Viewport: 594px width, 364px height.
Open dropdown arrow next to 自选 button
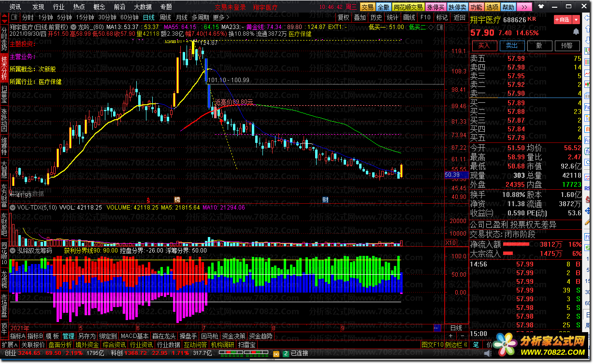pos(576,20)
